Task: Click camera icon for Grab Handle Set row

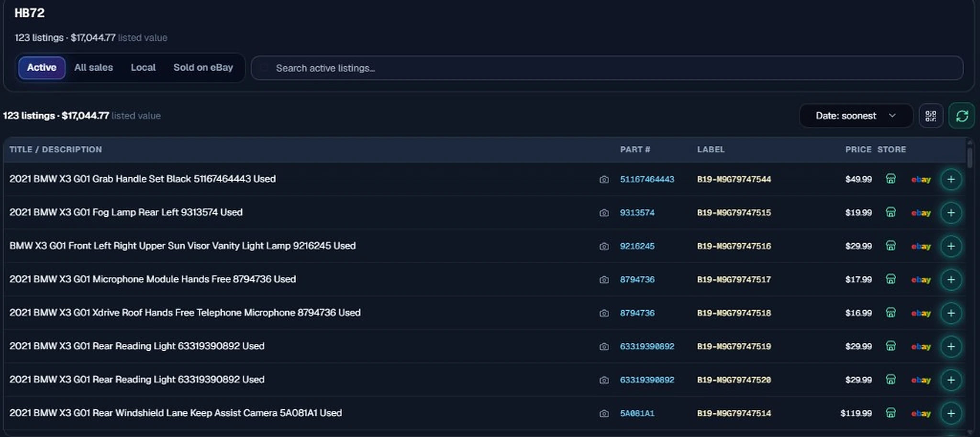Action: coord(604,179)
